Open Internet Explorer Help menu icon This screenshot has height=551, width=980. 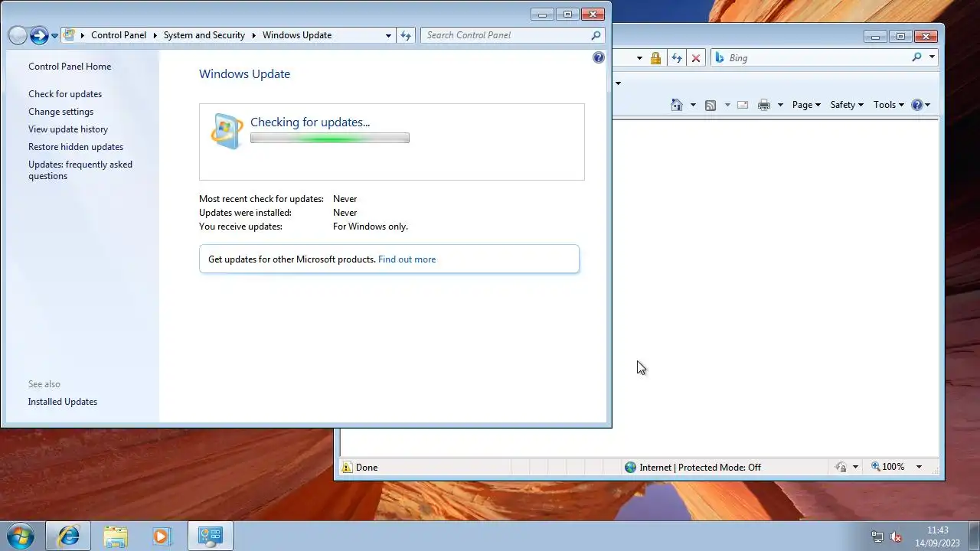click(x=921, y=105)
